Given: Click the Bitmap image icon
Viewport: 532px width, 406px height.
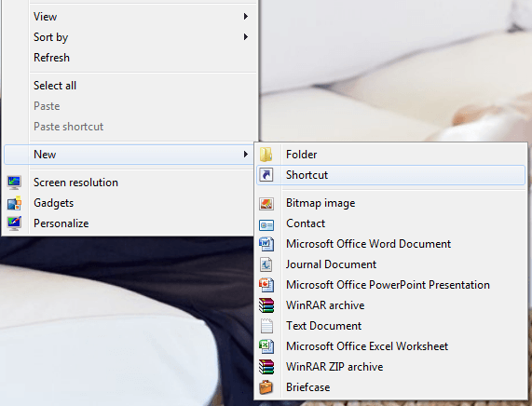Looking at the screenshot, I should click(x=266, y=204).
